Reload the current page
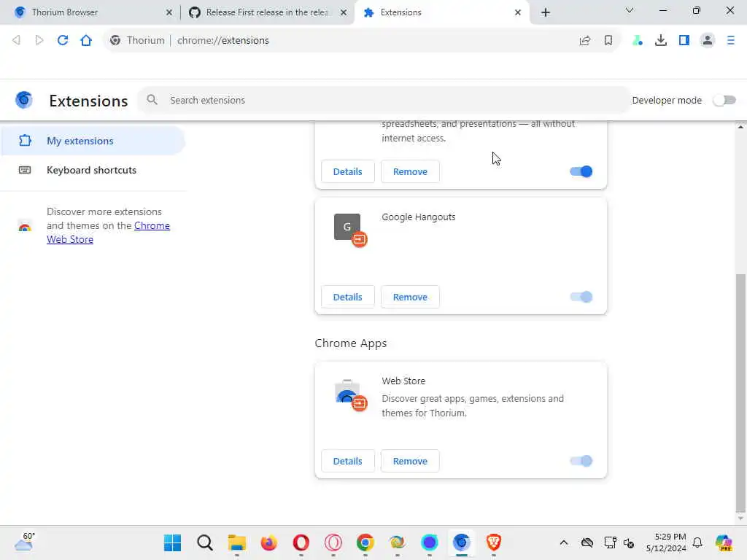The image size is (747, 560). [63, 41]
